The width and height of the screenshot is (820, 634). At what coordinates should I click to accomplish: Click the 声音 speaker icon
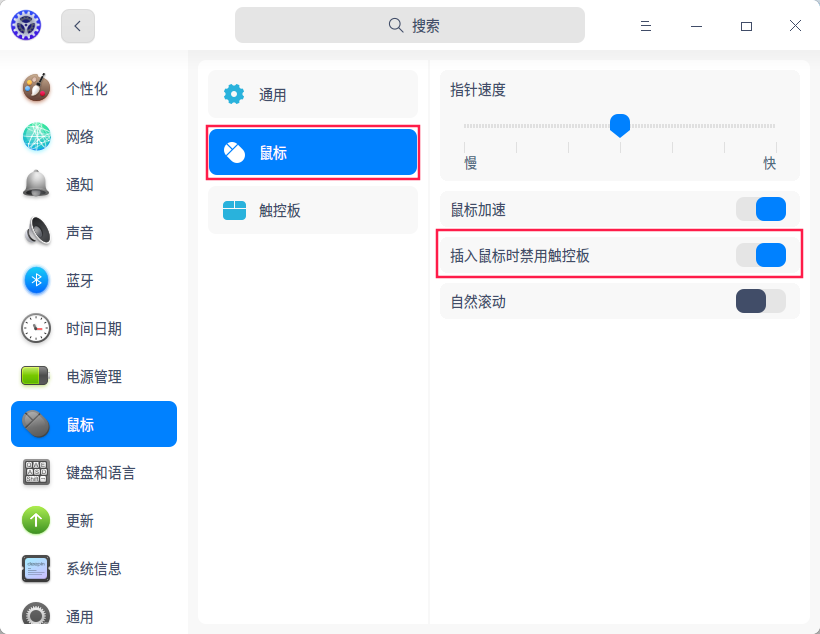click(37, 232)
